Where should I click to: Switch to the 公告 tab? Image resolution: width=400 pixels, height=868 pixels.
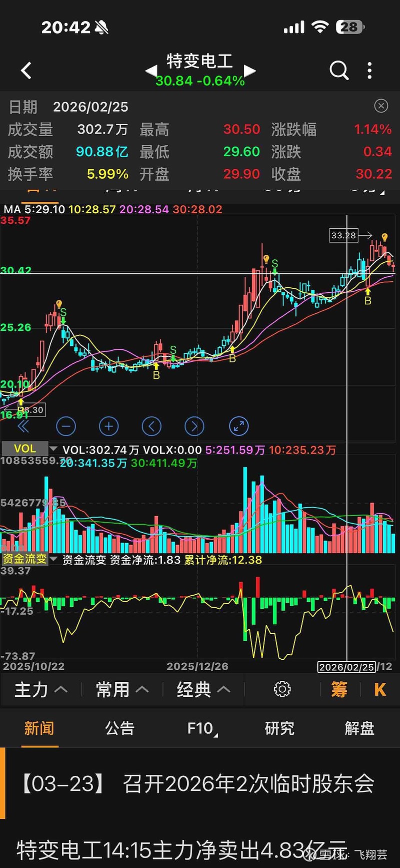120,728
